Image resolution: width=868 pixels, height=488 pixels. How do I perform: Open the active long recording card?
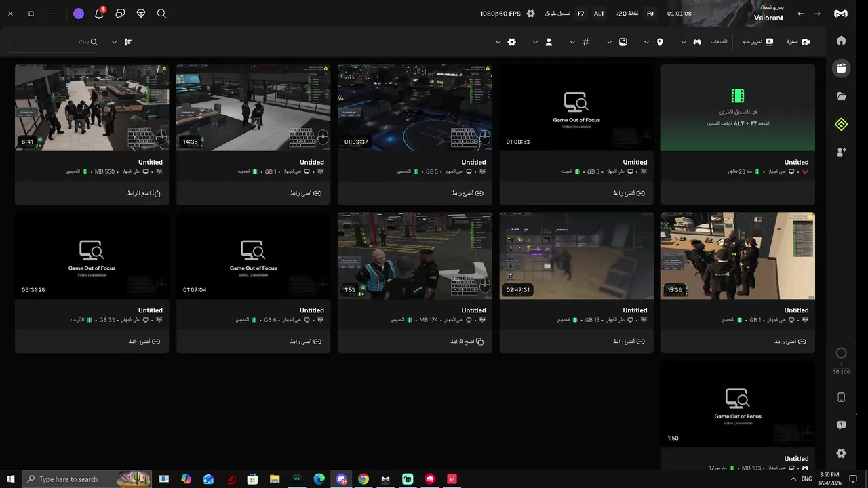(738, 108)
